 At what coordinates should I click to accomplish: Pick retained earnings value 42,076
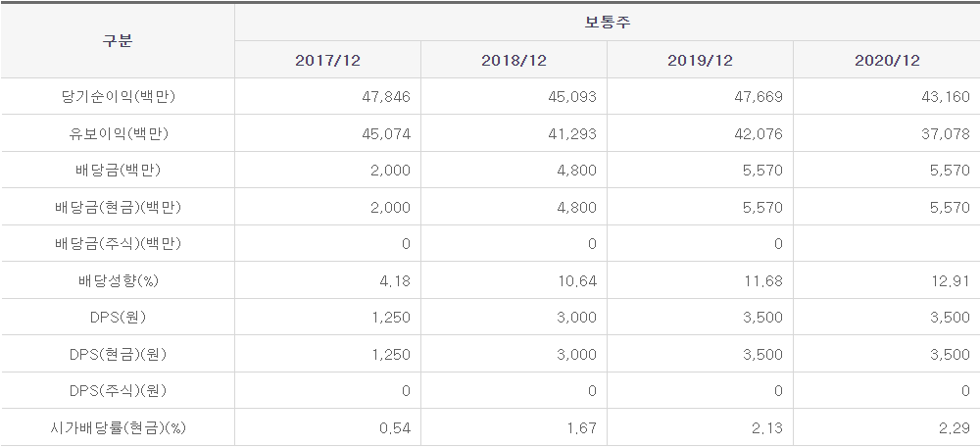click(x=759, y=133)
